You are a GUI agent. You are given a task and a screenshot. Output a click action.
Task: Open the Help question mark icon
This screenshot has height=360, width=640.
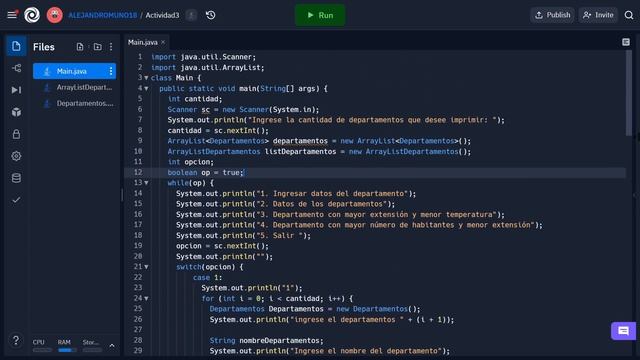click(16, 340)
